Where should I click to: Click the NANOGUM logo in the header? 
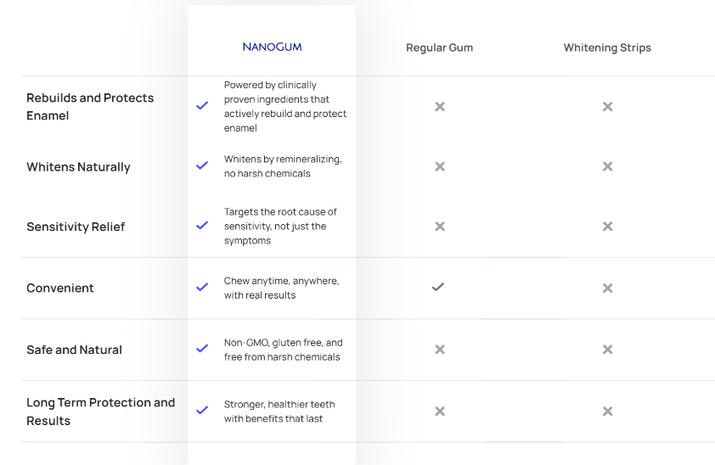(x=272, y=47)
